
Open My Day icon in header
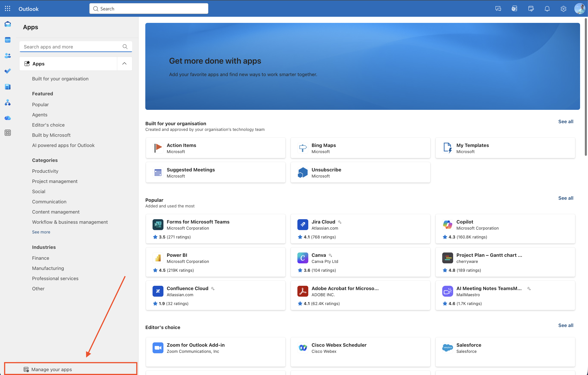(531, 9)
